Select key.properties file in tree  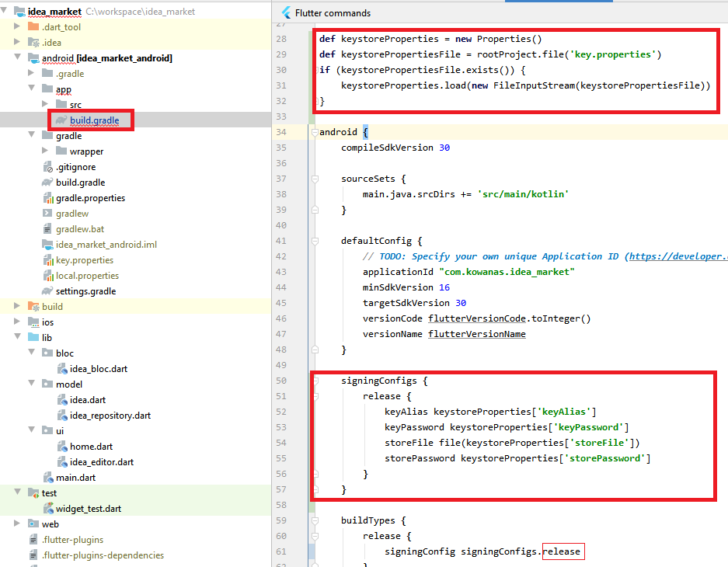85,260
